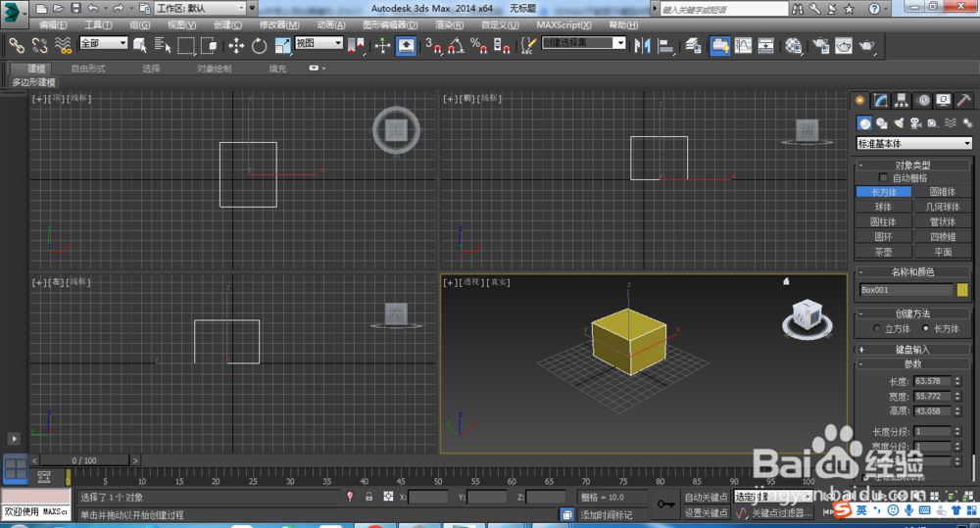The width and height of the screenshot is (980, 528).
Task: Click the 茶壶 teapot primitive button
Action: tap(883, 252)
